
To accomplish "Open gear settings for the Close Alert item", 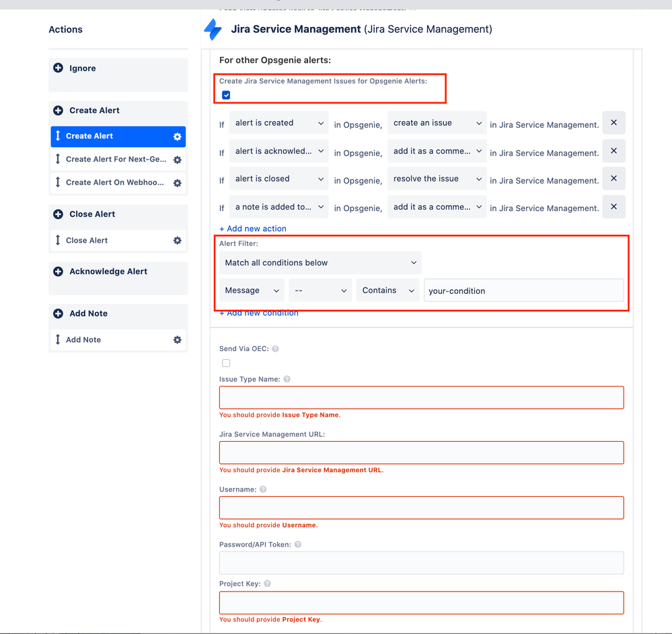I will click(x=178, y=240).
